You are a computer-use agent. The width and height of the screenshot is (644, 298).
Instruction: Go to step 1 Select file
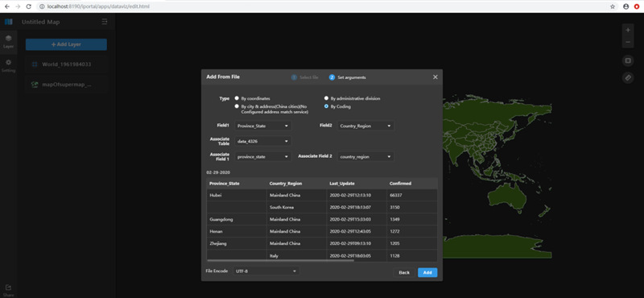click(305, 77)
